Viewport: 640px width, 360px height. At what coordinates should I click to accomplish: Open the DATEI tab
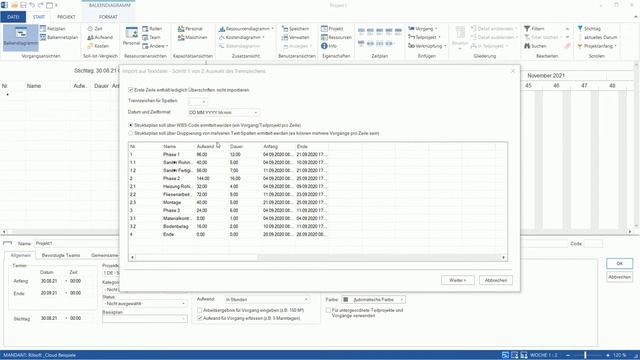[13, 17]
